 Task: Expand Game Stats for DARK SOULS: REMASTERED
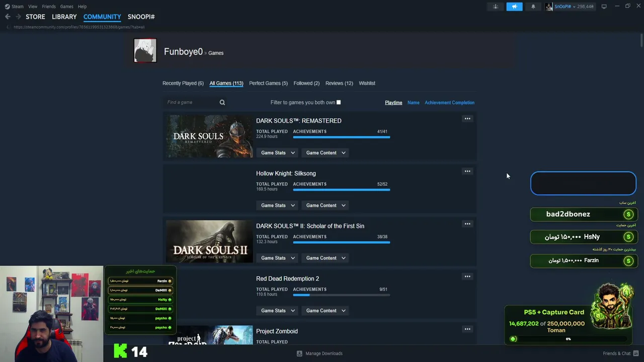(278, 153)
